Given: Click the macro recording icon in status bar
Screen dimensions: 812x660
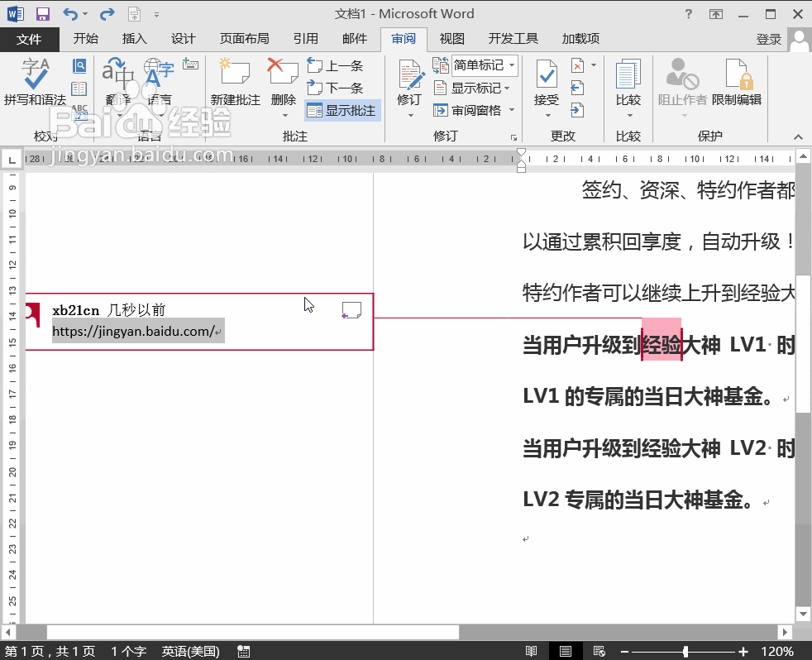Looking at the screenshot, I should pyautogui.click(x=243, y=651).
